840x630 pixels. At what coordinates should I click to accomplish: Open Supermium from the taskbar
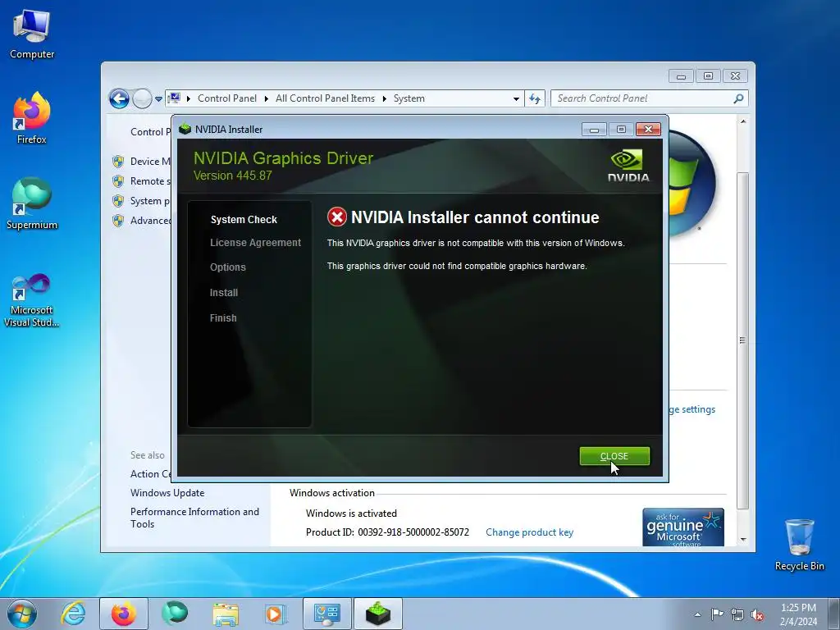click(175, 614)
